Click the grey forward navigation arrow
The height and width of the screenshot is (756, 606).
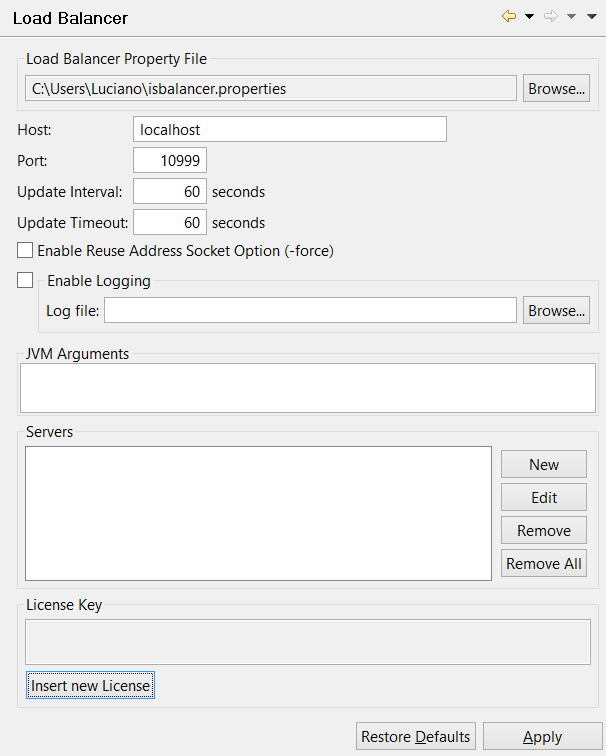click(x=551, y=17)
